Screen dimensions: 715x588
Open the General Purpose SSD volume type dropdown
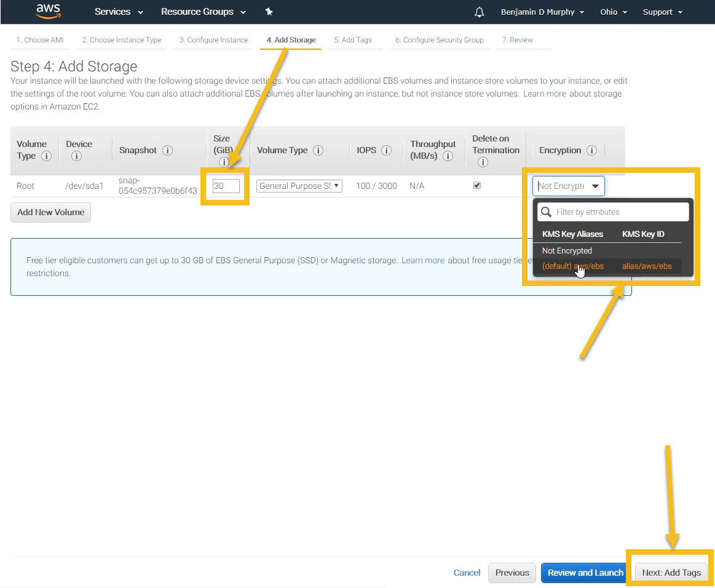click(x=299, y=186)
